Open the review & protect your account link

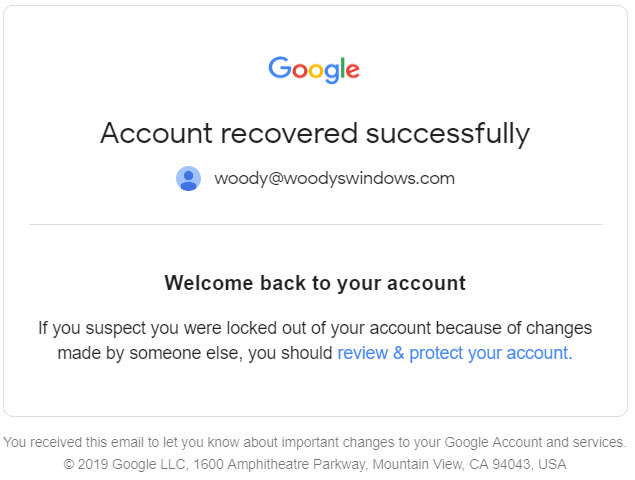(455, 353)
